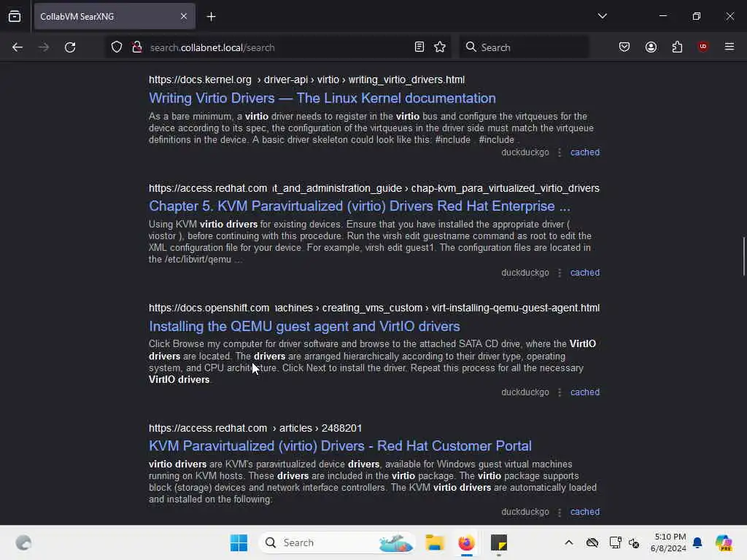Open cached link for Writing Virtio Drivers

tap(585, 152)
